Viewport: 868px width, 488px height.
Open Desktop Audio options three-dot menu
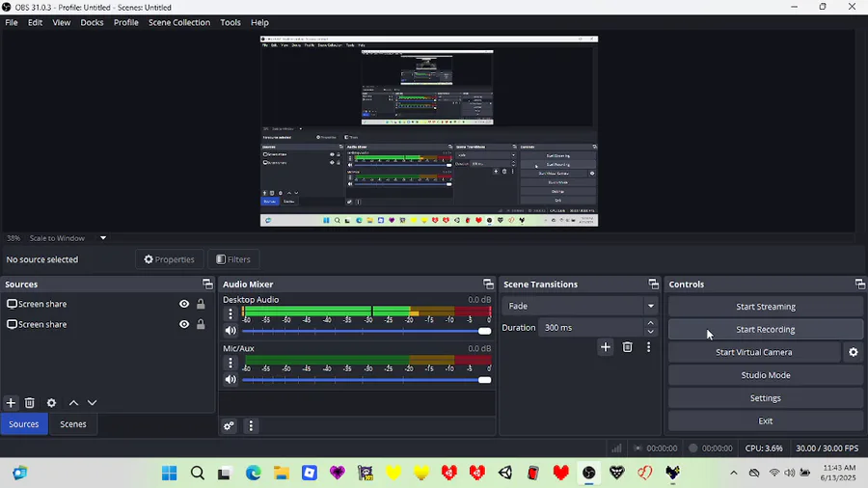tap(231, 313)
